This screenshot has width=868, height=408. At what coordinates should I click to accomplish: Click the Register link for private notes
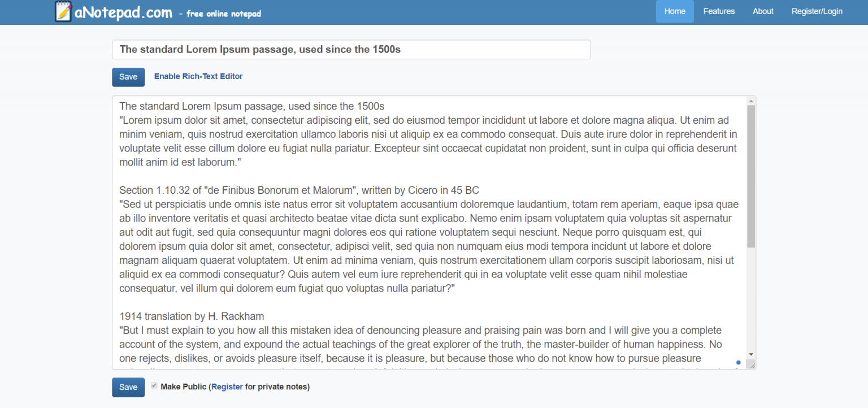pos(227,387)
